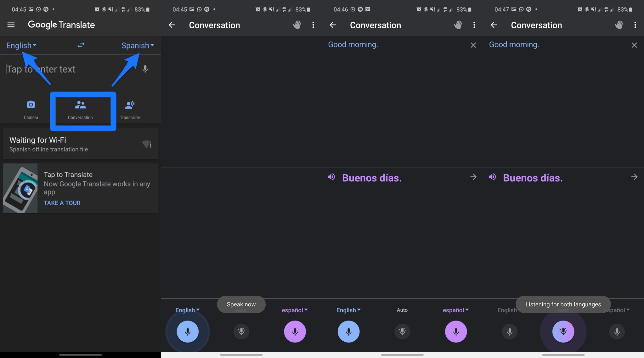Open Conversation mode
644x358 pixels.
[81, 110]
